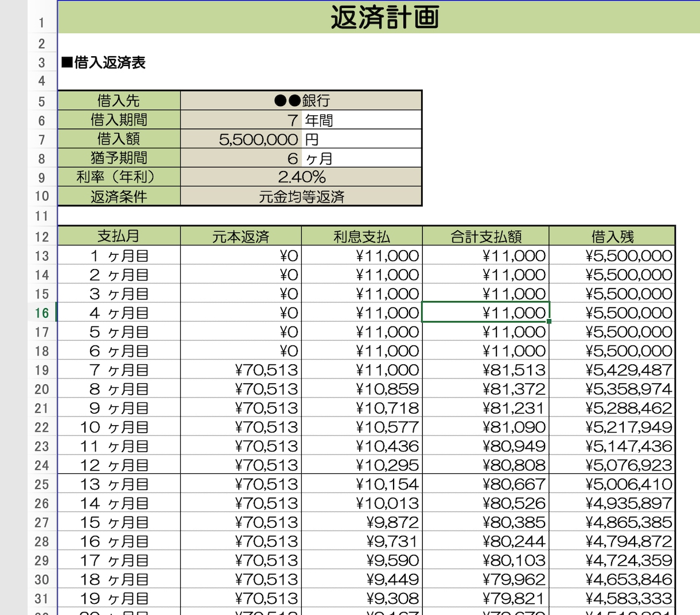Click the 元金均等返済 cell
The height and width of the screenshot is (615, 700).
(x=301, y=196)
